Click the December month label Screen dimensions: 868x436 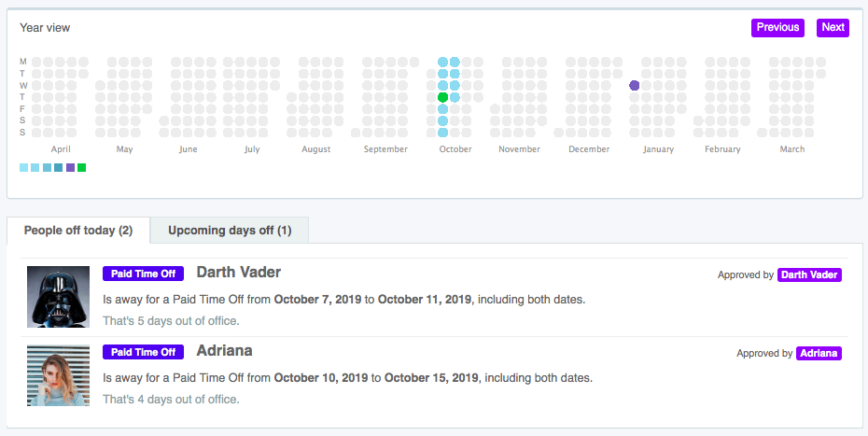(x=589, y=149)
